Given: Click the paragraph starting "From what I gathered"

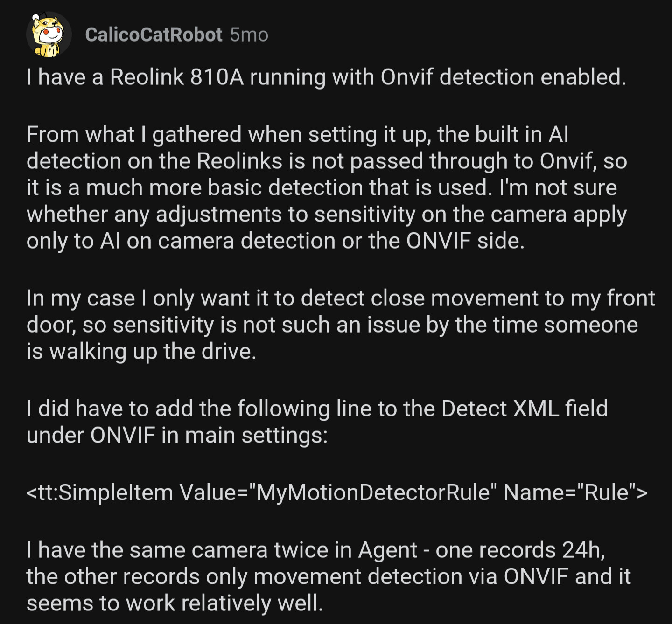Looking at the screenshot, I should pos(327,187).
